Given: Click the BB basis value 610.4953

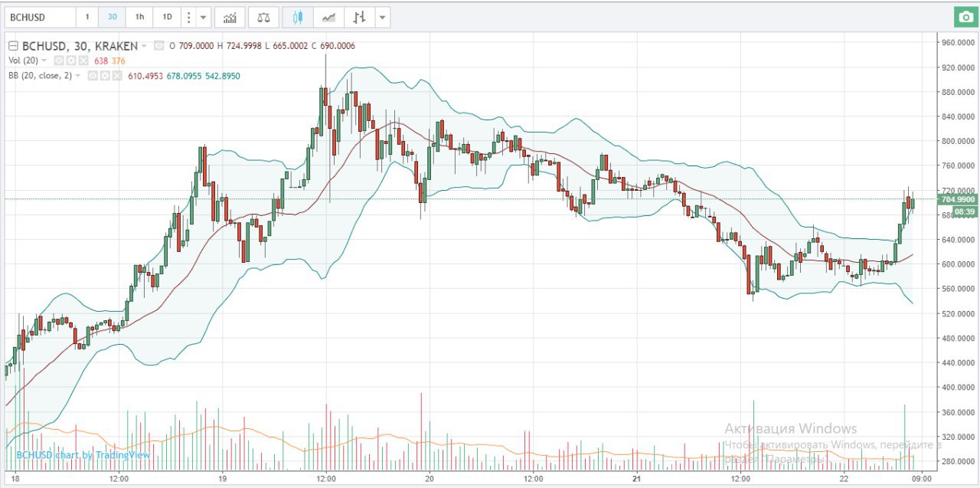Looking at the screenshot, I should click(x=145, y=76).
